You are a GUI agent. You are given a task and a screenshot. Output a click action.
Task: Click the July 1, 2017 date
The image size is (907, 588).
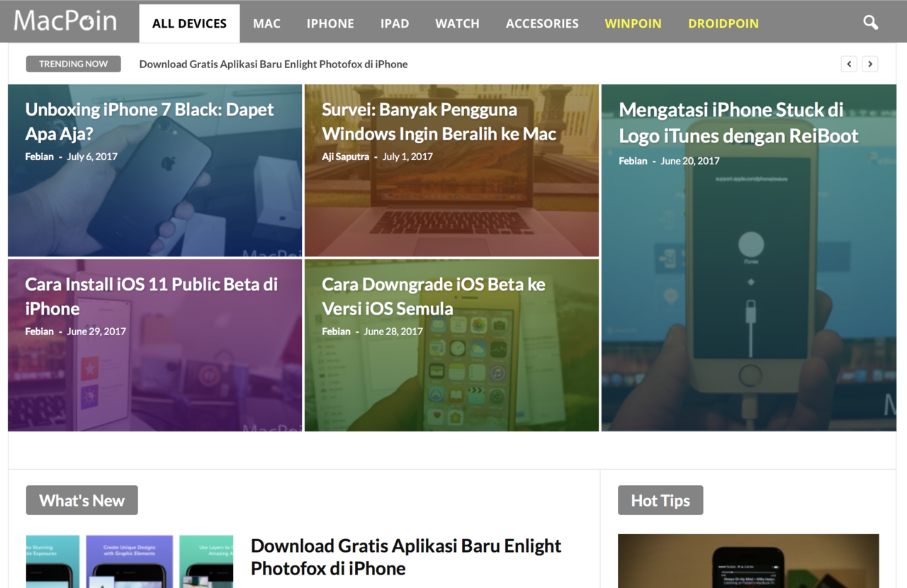click(407, 157)
